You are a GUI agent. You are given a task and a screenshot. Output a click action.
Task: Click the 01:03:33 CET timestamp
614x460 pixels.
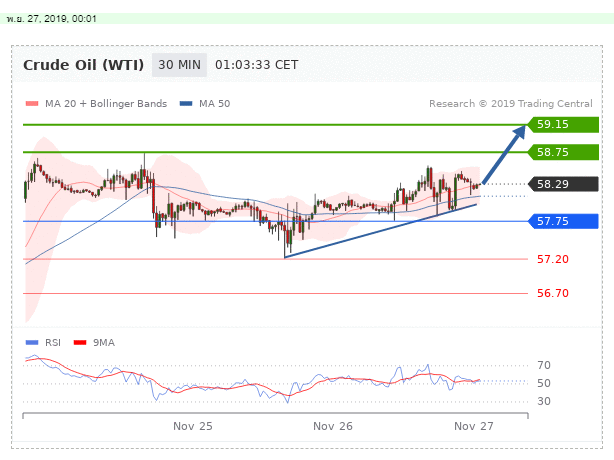tap(256, 65)
